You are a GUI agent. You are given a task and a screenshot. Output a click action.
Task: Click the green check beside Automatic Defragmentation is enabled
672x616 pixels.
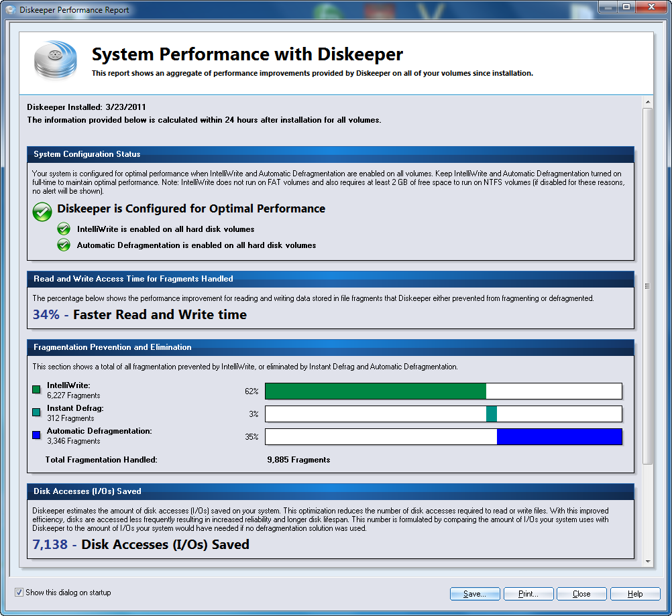[64, 245]
